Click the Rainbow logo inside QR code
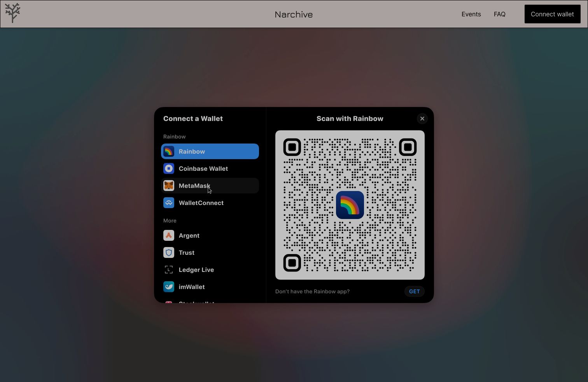The image size is (588, 382). 350,205
